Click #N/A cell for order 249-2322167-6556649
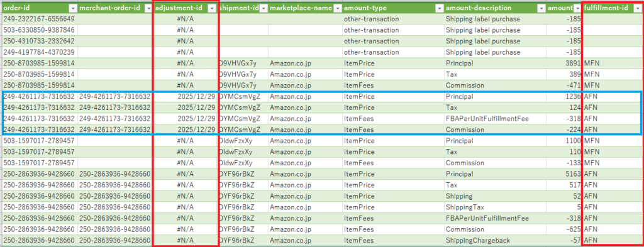 186,19
